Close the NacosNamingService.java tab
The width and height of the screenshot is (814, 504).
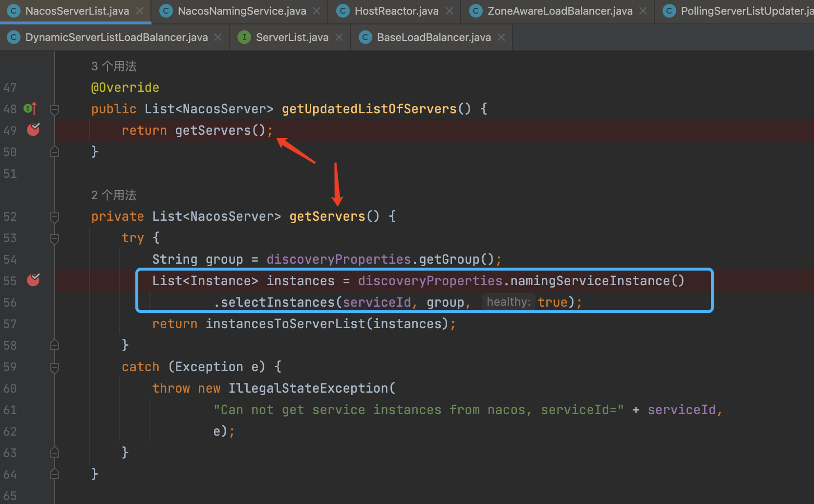click(317, 11)
